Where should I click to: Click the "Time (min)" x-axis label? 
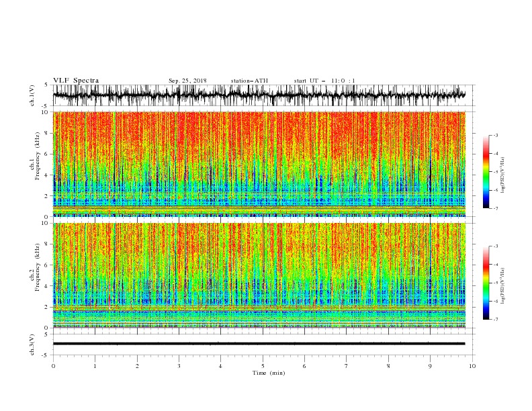pyautogui.click(x=269, y=373)
